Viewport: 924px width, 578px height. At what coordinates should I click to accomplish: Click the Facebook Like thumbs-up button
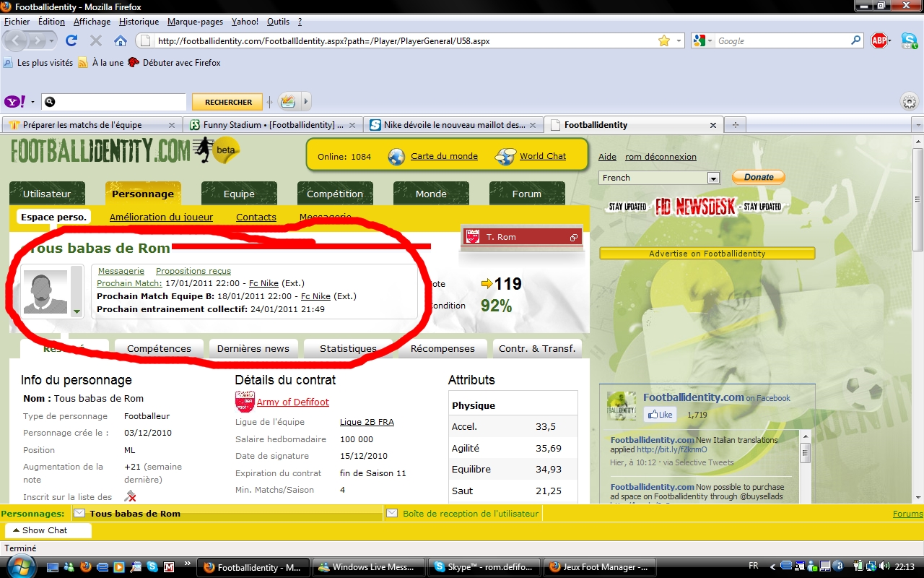point(660,415)
